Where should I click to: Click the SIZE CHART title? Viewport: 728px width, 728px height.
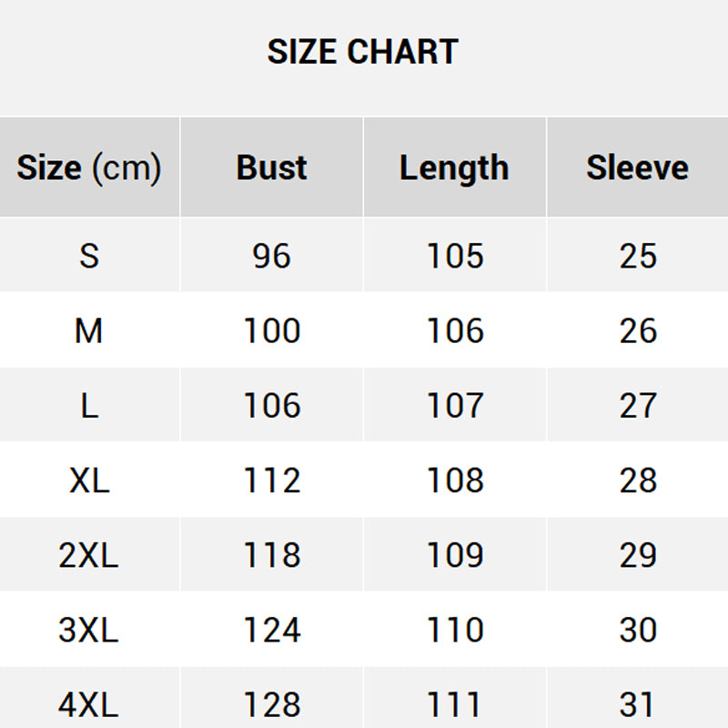pyautogui.click(x=363, y=52)
